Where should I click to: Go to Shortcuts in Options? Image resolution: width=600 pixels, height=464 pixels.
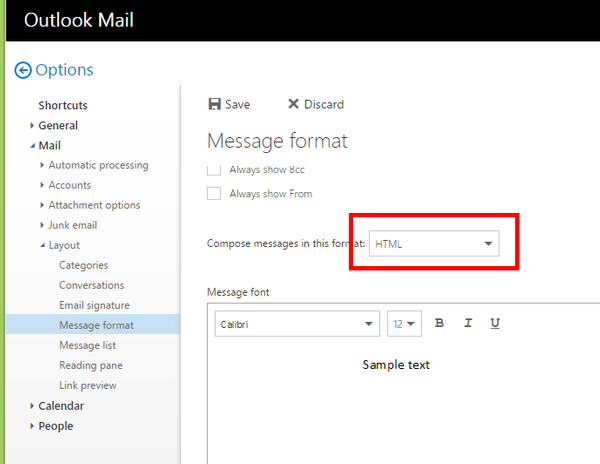63,105
